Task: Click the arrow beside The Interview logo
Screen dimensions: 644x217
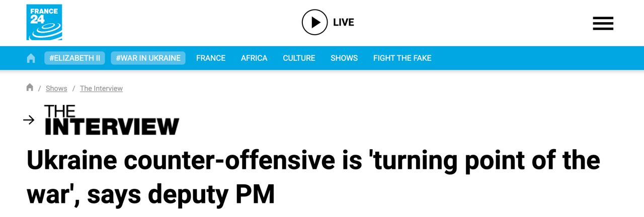Action: point(29,120)
